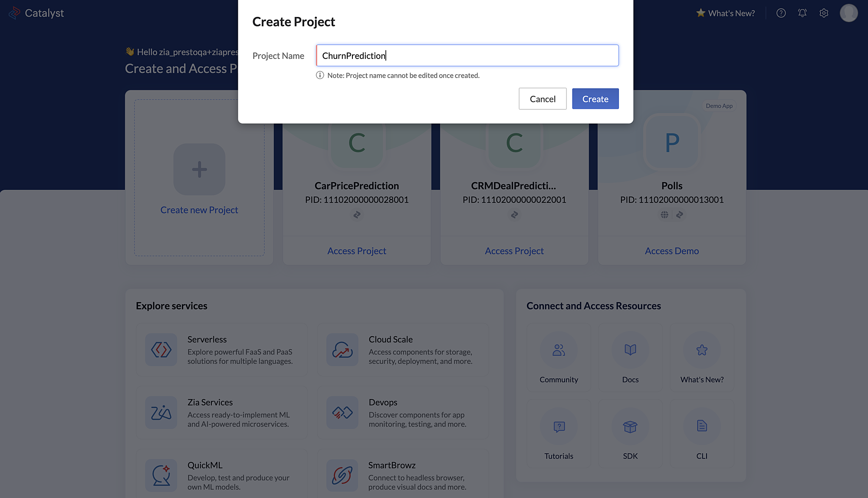
Task: Click the SmartBrowz icon
Action: pyautogui.click(x=341, y=475)
